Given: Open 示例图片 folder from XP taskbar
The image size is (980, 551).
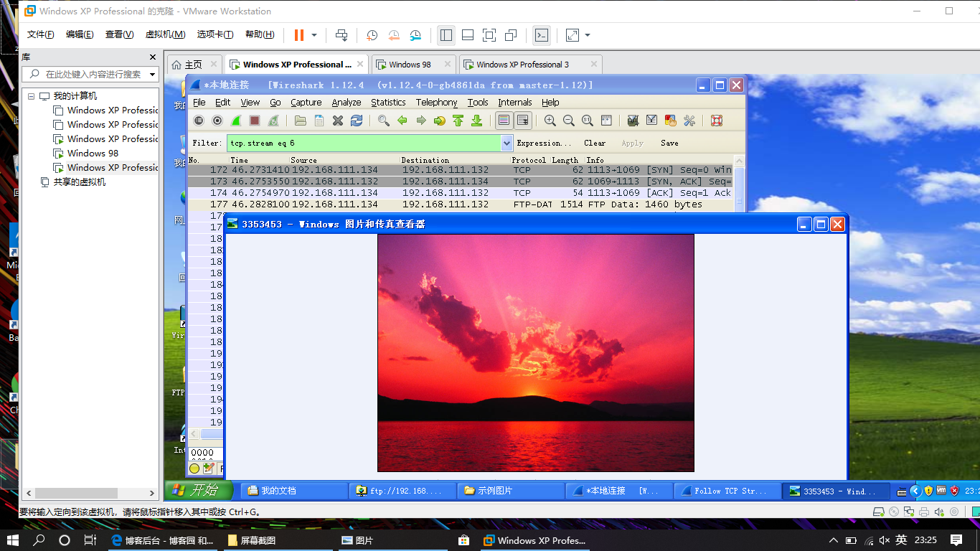Looking at the screenshot, I should (511, 491).
